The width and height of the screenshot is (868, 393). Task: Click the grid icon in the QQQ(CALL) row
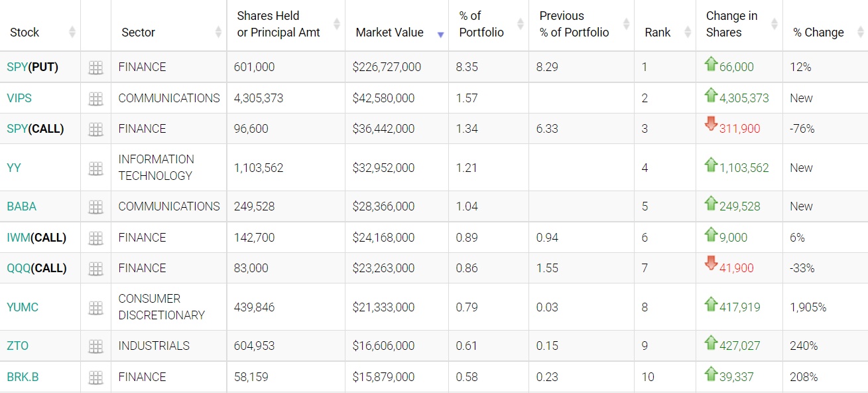click(95, 268)
